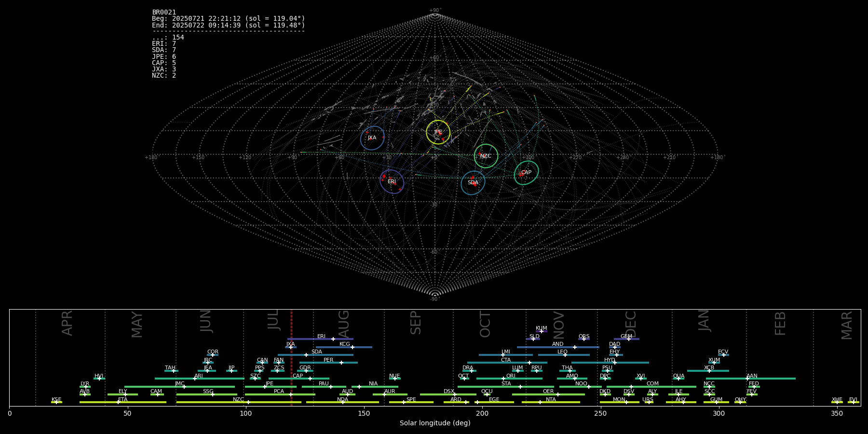Screen dimensions: 868x434
Task: Click the ERI radiant circle on the sky map
Action: coord(392,182)
